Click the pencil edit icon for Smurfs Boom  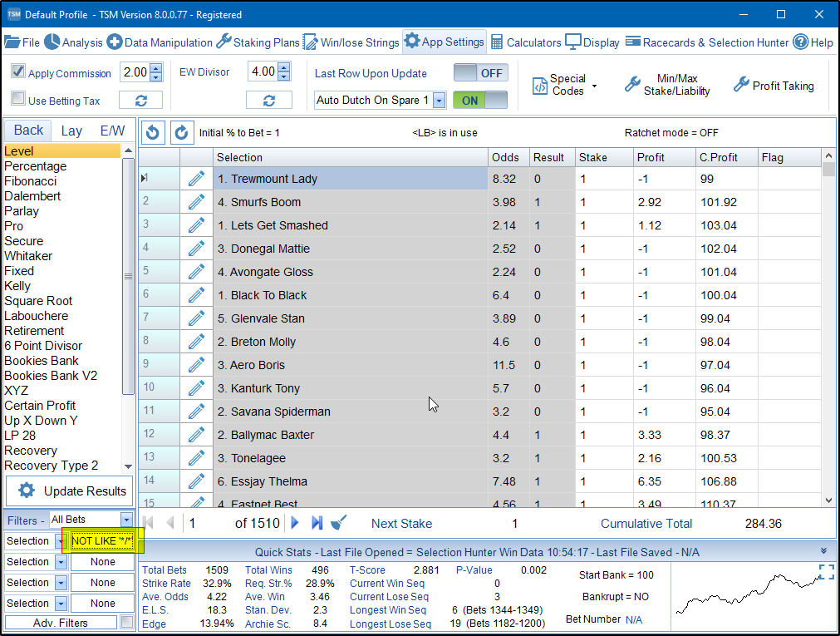[x=196, y=202]
